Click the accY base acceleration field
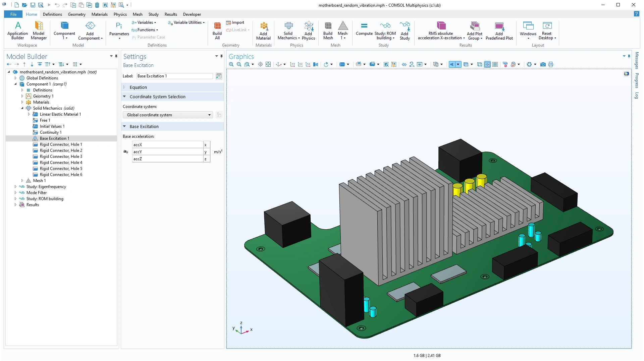Image resolution: width=644 pixels, height=361 pixels. [167, 152]
